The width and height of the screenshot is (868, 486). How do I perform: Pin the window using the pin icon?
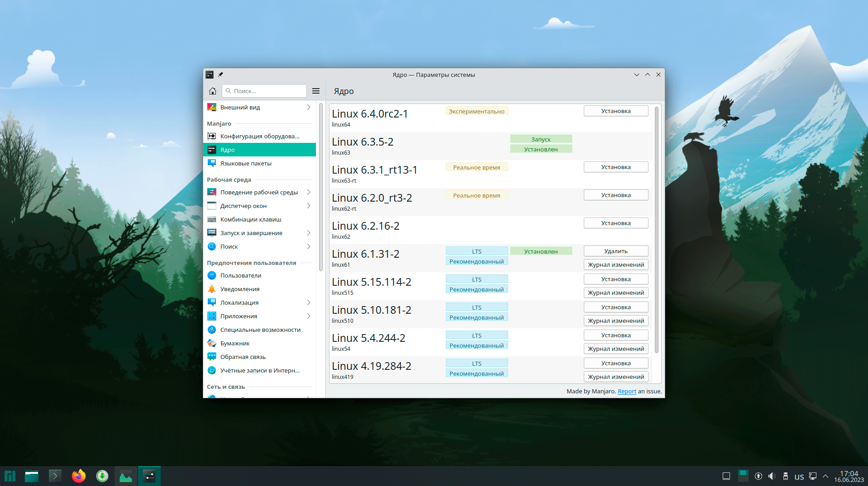tap(220, 75)
